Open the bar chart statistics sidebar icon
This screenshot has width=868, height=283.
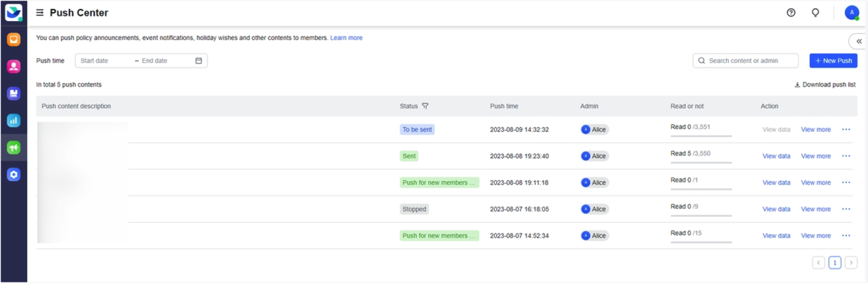click(x=14, y=120)
